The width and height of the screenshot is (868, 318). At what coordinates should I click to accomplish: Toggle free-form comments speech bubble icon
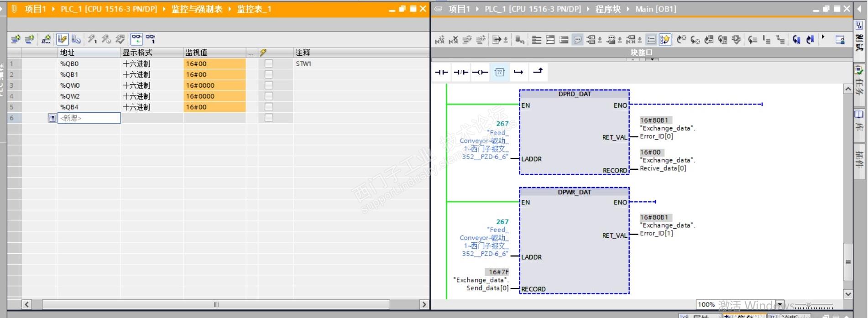[577, 40]
